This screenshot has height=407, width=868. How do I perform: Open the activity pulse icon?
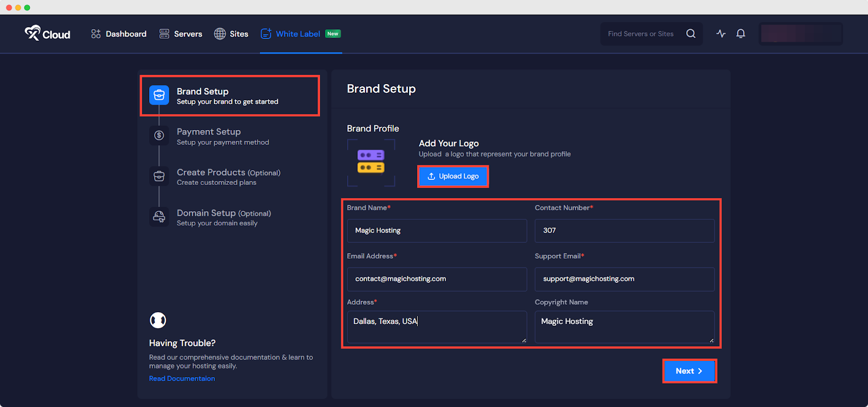[x=720, y=34]
